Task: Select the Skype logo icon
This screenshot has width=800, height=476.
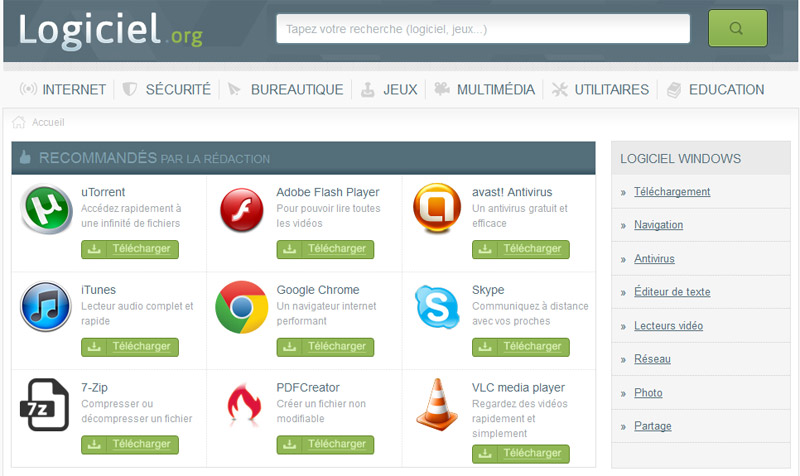Action: (437, 307)
